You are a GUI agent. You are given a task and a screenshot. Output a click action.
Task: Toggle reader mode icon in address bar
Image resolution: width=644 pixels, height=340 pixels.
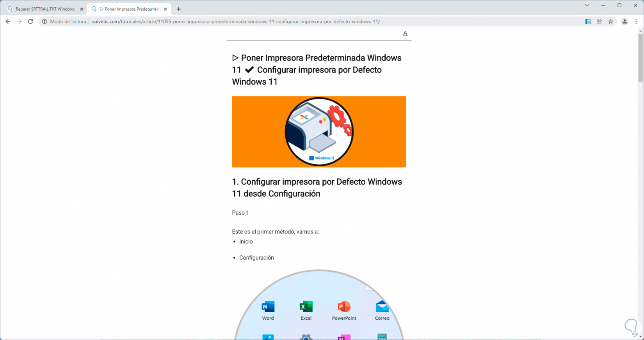588,21
